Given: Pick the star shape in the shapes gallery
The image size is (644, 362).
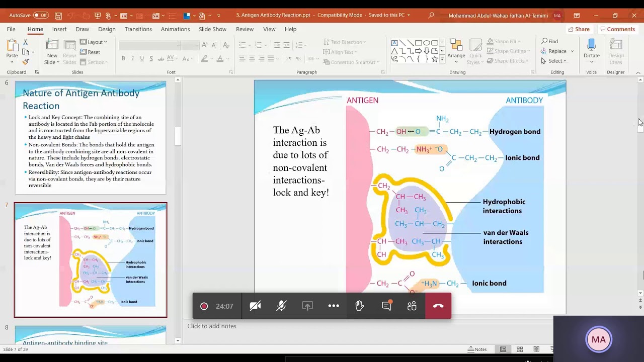Looking at the screenshot, I should 434,59.
